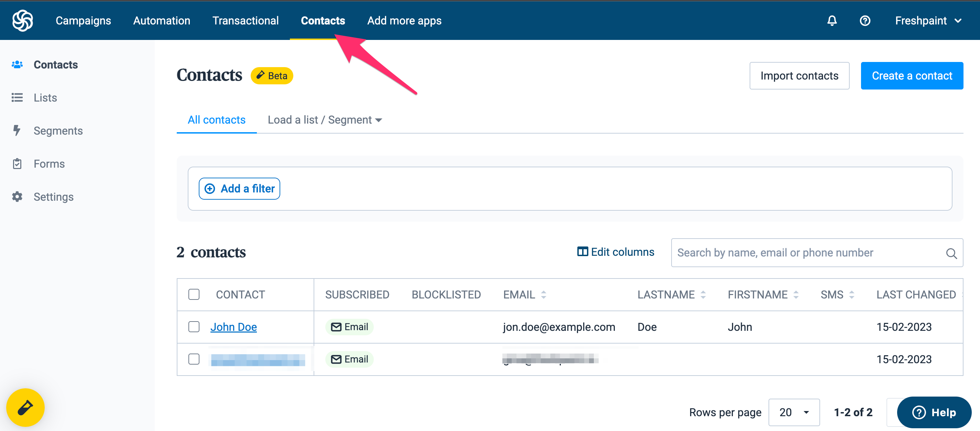Click the Create a contact button
Image resolution: width=980 pixels, height=431 pixels.
(912, 76)
